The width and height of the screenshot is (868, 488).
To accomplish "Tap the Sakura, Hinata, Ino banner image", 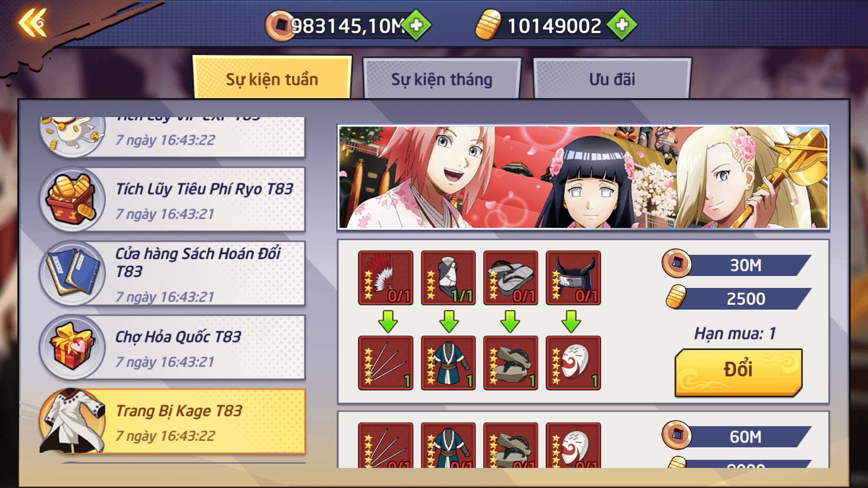I will click(x=584, y=177).
